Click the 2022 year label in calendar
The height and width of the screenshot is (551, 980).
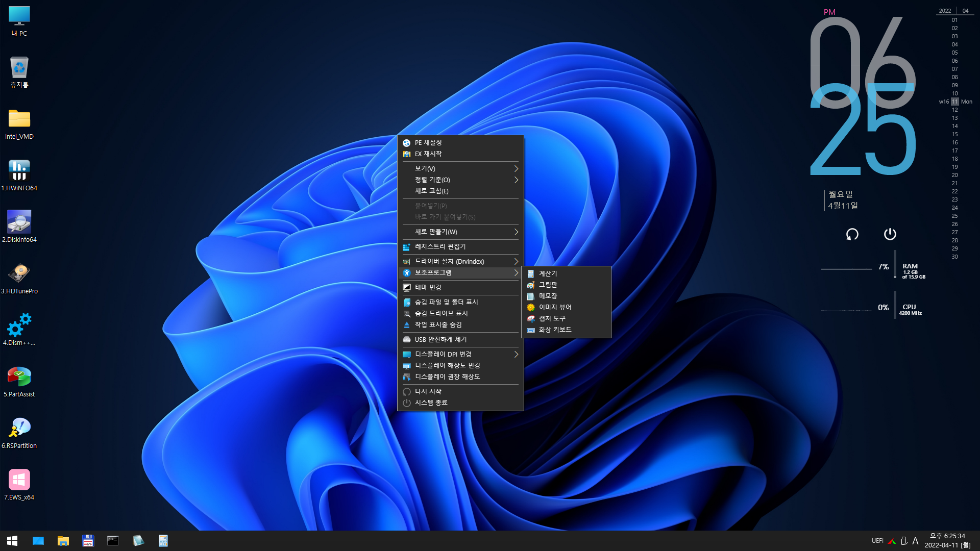point(945,11)
